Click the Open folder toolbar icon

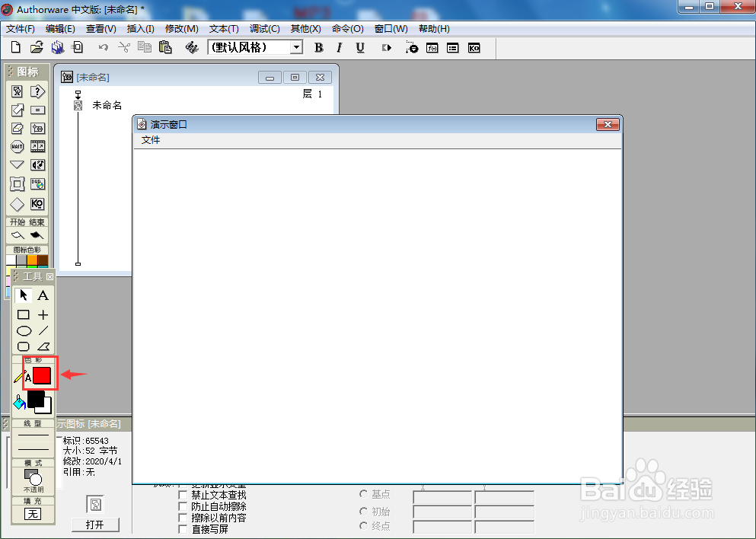click(x=37, y=47)
